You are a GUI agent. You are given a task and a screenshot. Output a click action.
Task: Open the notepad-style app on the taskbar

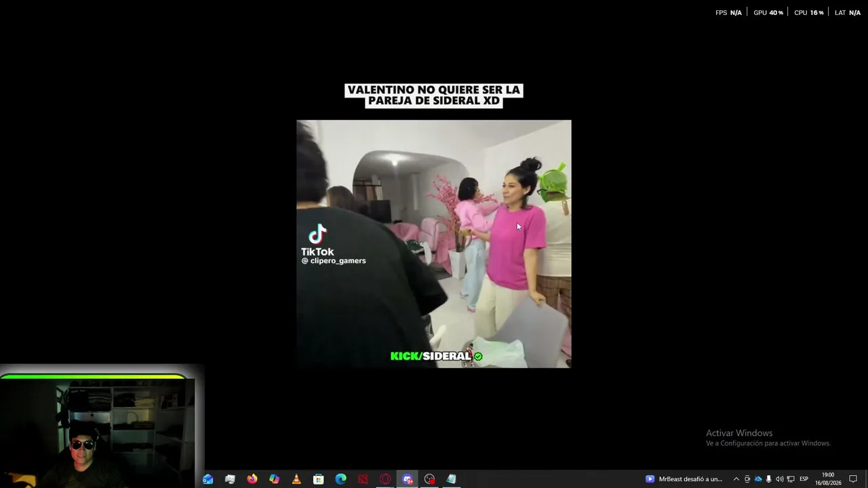452,479
